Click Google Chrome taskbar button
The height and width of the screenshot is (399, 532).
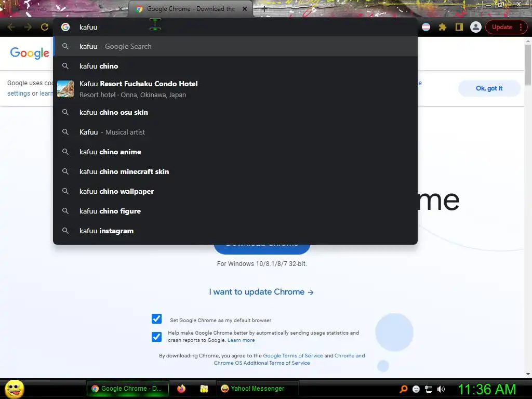click(x=128, y=389)
